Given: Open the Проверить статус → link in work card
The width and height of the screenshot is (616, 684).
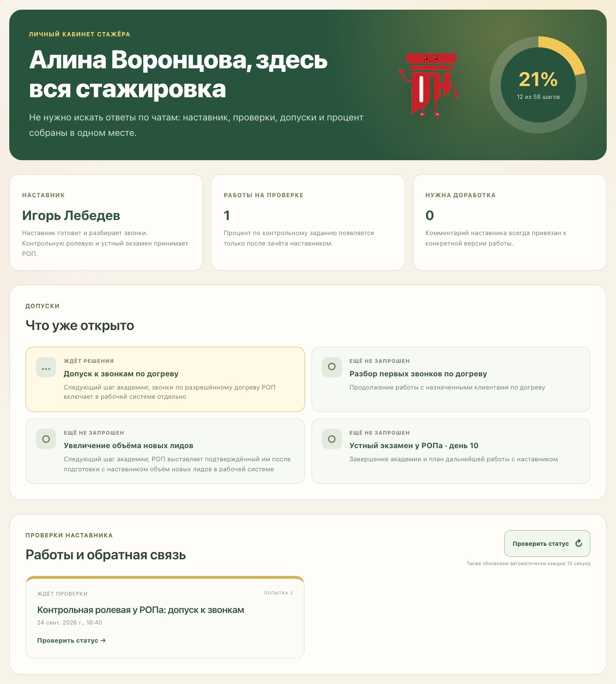Looking at the screenshot, I should [71, 640].
